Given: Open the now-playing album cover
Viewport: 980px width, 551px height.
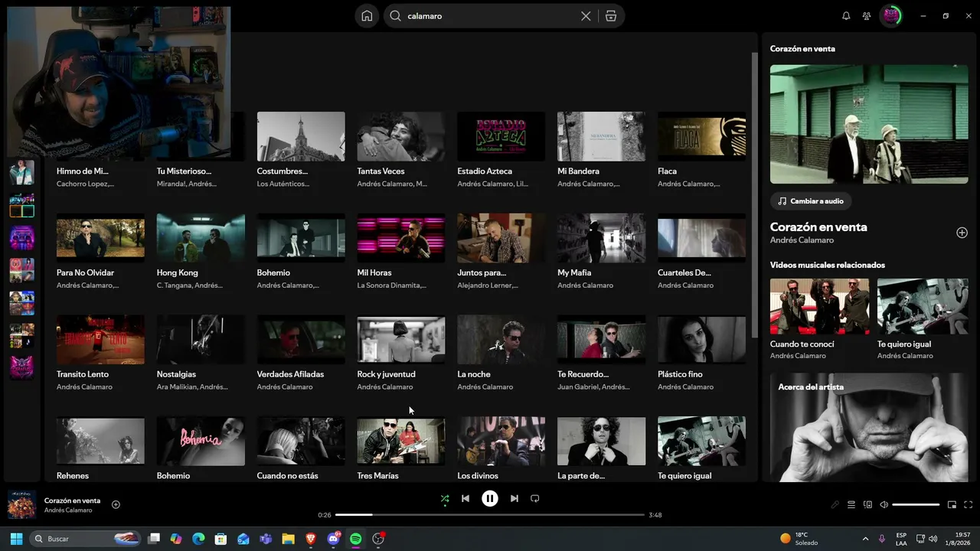Looking at the screenshot, I should pyautogui.click(x=21, y=505).
